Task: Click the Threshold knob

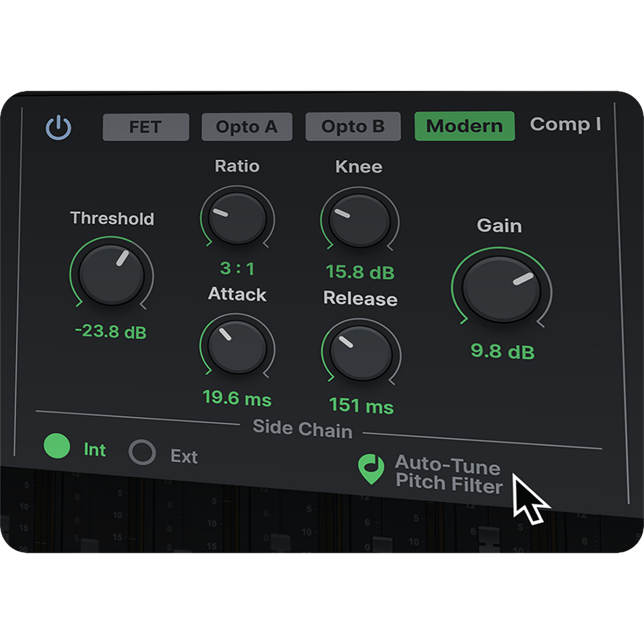Action: pyautogui.click(x=112, y=275)
